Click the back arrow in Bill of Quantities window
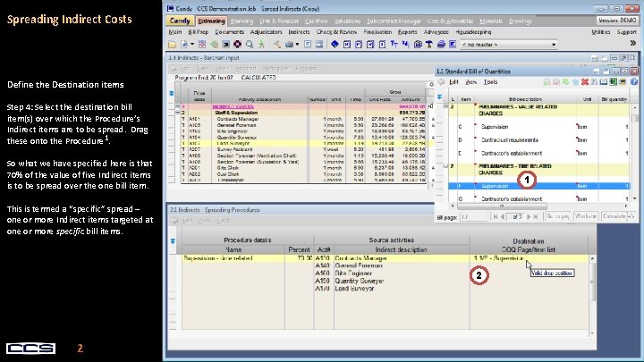This screenshot has height=362, width=644. click(x=442, y=82)
